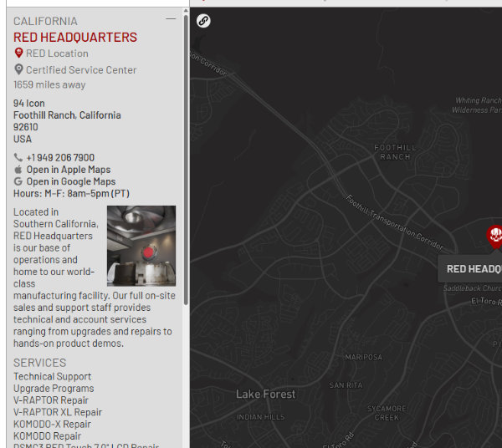Click the Foothill Transportation Corridor road label
Screen dimensions: 502x448
click(395, 222)
